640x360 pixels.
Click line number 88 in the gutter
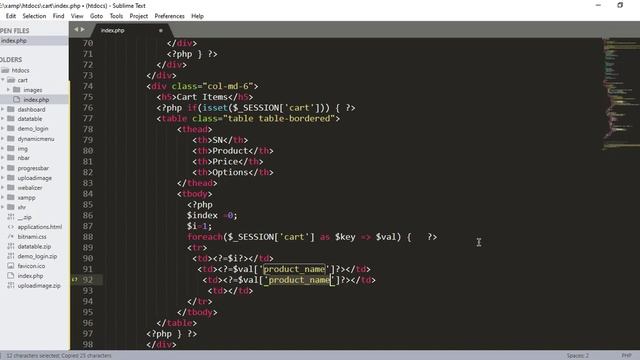click(88, 237)
